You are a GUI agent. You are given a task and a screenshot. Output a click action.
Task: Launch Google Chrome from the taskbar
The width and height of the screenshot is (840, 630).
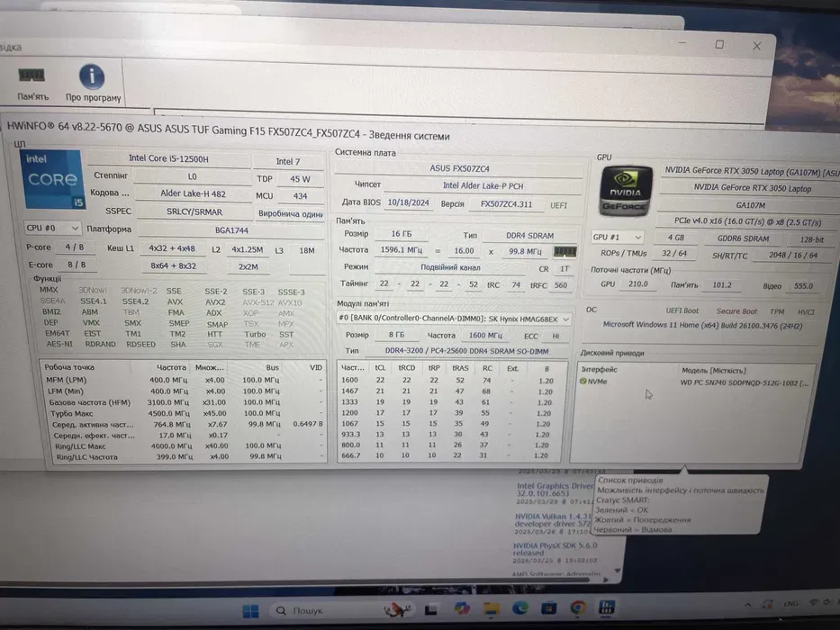point(578,607)
